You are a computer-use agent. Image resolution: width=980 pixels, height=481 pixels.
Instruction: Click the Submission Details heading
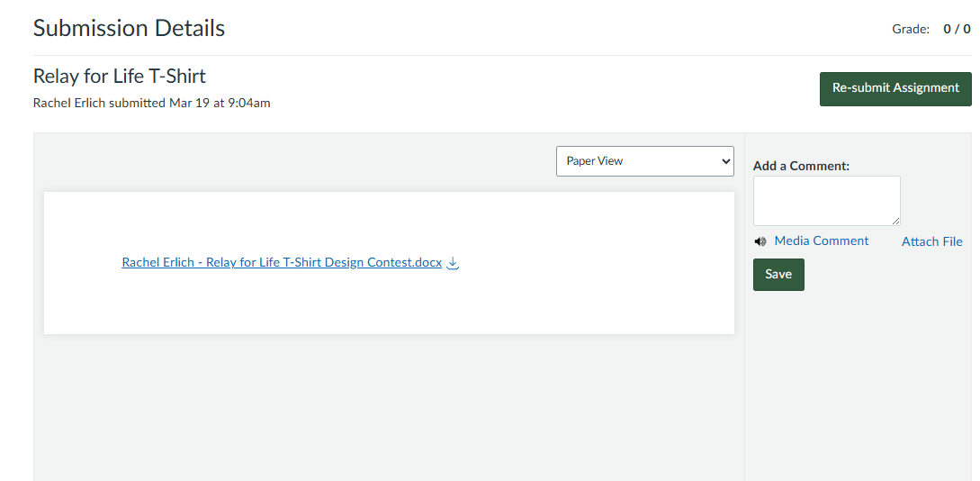(x=129, y=28)
